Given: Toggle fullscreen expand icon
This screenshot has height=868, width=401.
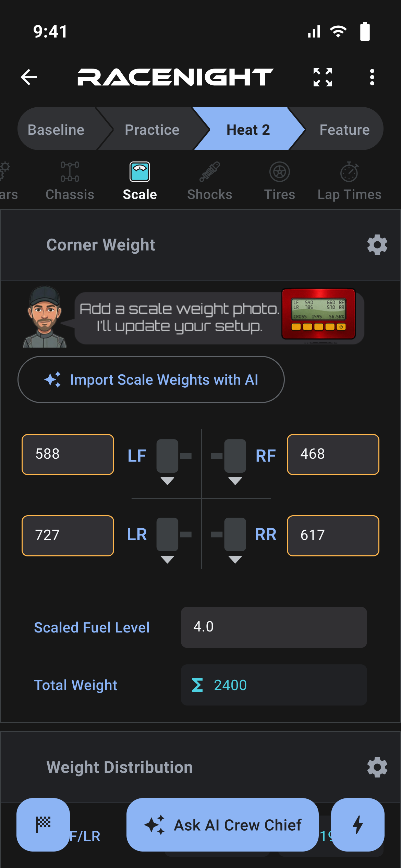Looking at the screenshot, I should pos(323,77).
